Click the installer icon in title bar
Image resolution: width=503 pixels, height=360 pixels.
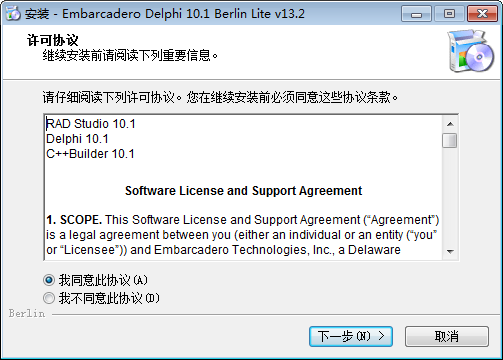(x=13, y=14)
